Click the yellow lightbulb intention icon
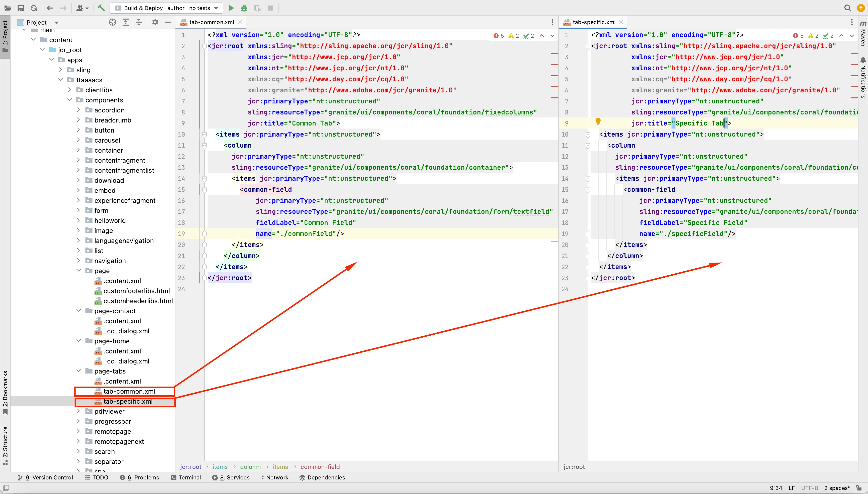Screen dimensions: 868x494 pyautogui.click(x=598, y=121)
